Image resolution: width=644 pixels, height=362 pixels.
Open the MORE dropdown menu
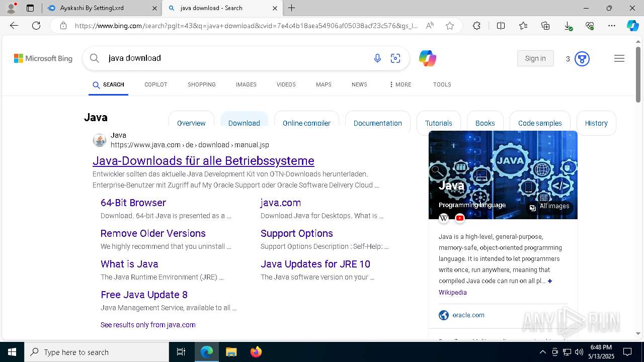tap(400, 84)
